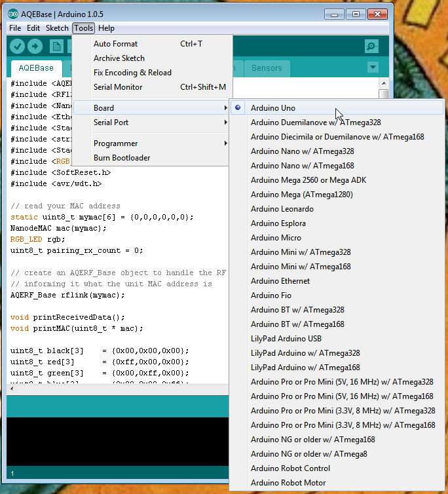This screenshot has width=448, height=494.
Task: Click the editor vertical scrollbar up arrow
Action: (x=384, y=83)
